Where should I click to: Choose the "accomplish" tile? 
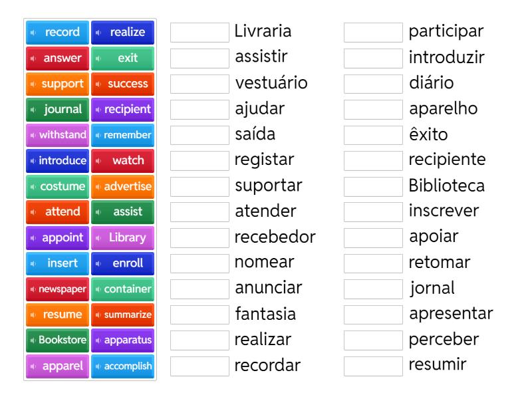click(x=123, y=366)
